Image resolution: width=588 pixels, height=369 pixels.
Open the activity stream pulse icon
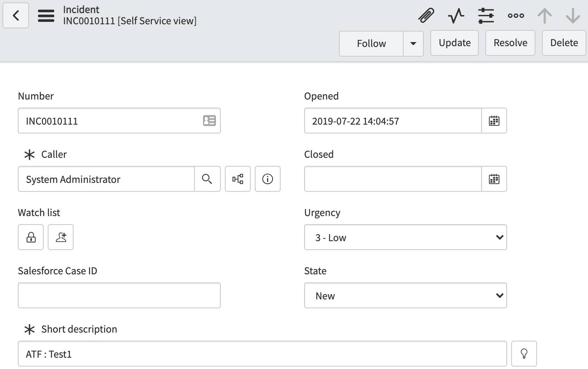tap(456, 16)
